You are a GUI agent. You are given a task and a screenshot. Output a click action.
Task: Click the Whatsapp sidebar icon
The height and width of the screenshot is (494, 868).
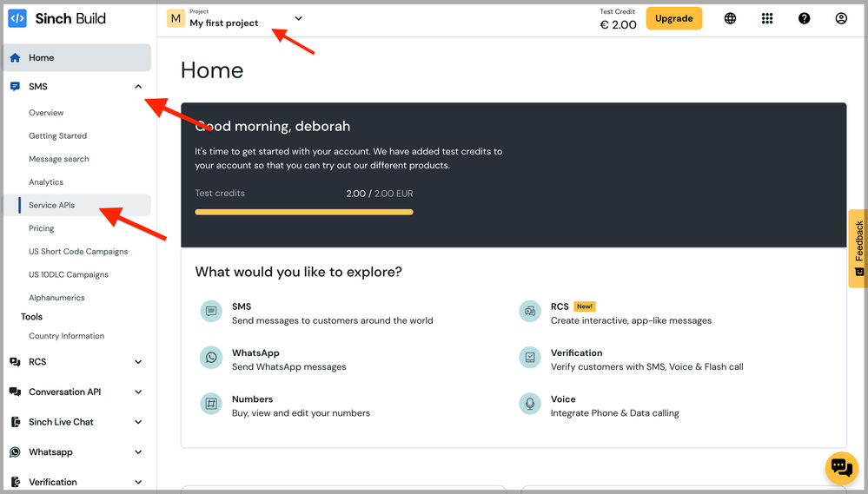point(15,452)
